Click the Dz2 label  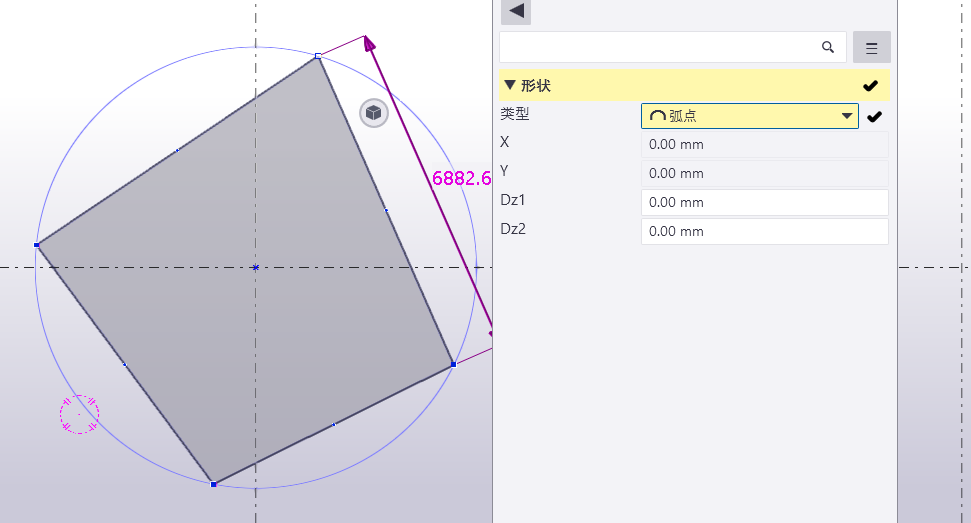513,229
